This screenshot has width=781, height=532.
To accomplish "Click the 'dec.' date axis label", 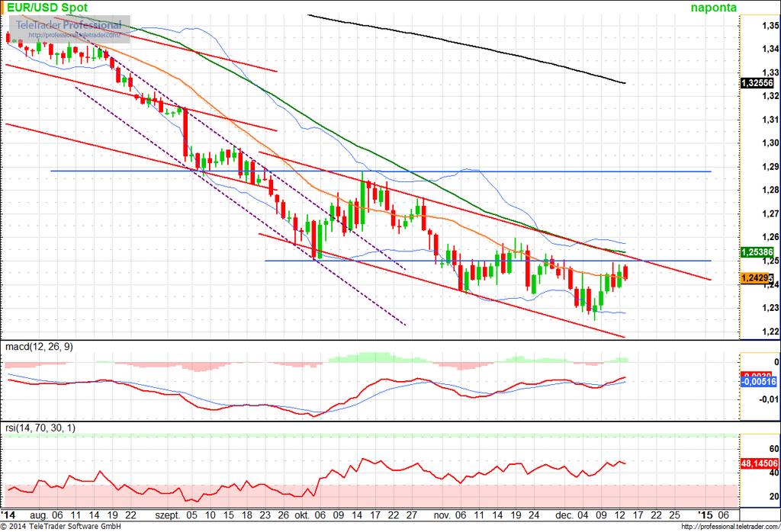I will click(564, 515).
